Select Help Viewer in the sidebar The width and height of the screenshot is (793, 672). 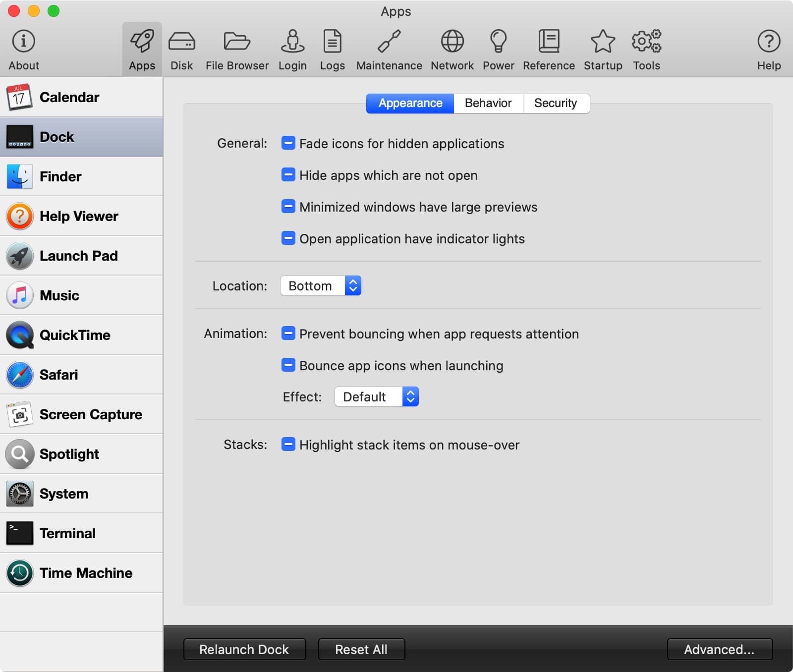click(x=81, y=216)
